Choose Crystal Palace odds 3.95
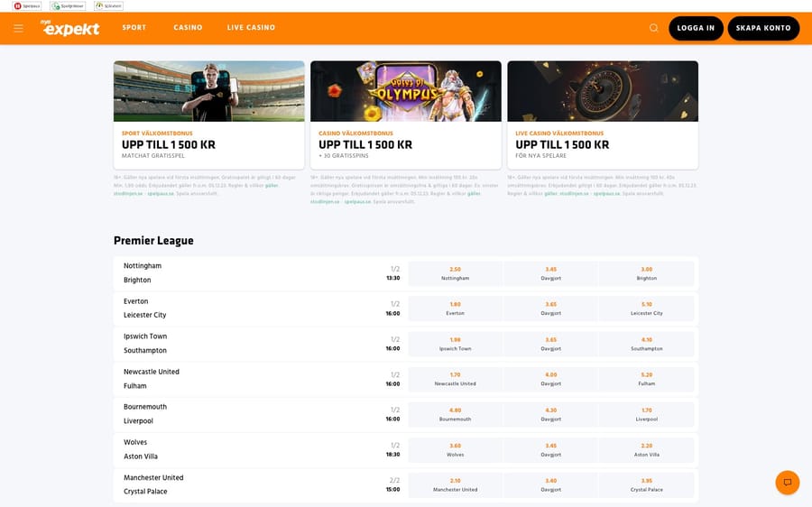 tap(646, 484)
